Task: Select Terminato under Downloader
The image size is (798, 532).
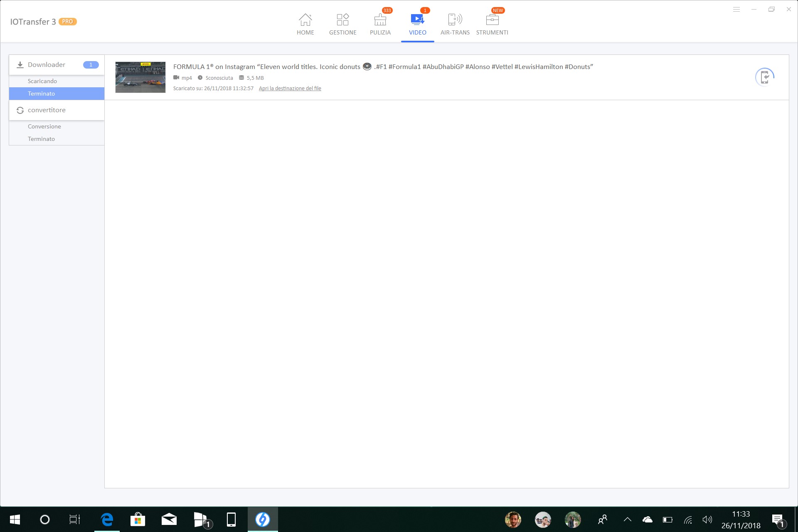Action: 57,94
